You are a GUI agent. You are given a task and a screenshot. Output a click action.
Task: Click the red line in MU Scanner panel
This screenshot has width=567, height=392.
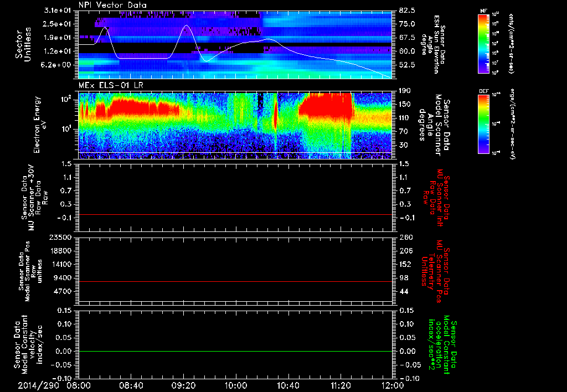click(x=235, y=214)
